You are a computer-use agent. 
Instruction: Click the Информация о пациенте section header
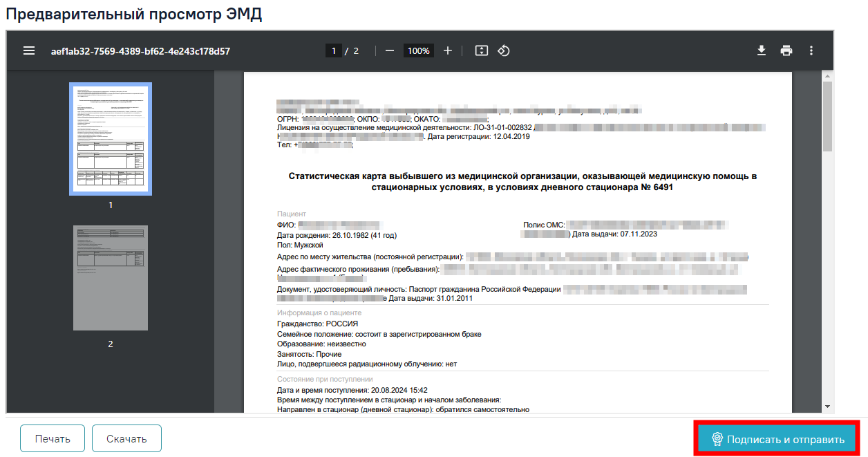[x=319, y=313]
